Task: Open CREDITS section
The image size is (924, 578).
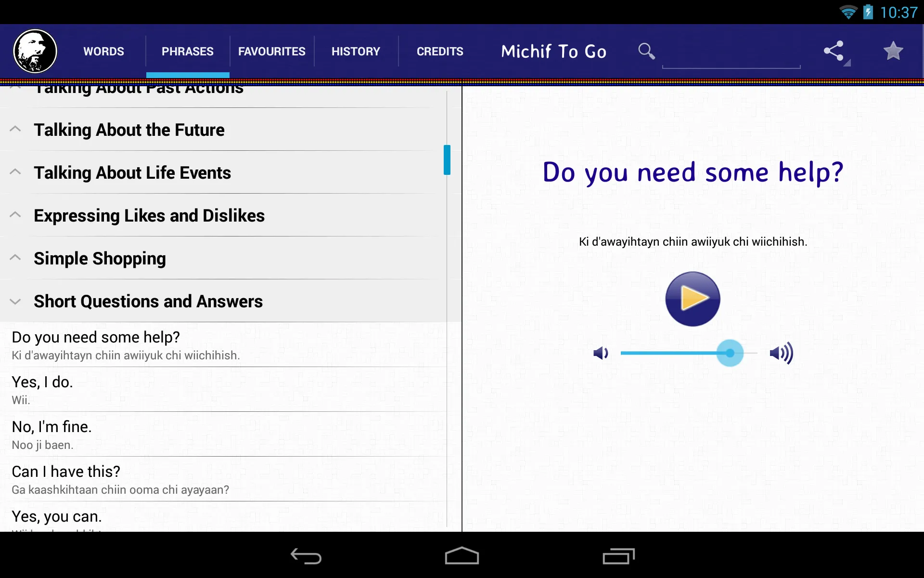Action: coord(440,51)
